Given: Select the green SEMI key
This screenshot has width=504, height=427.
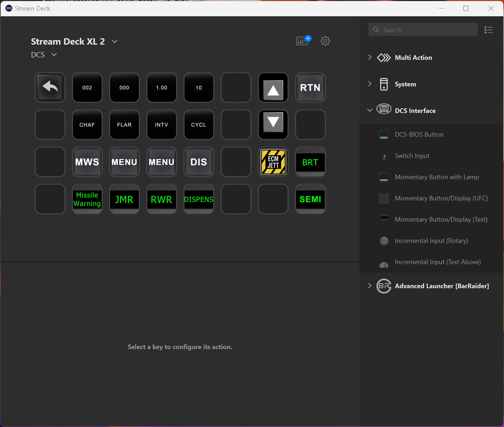Looking at the screenshot, I should tap(310, 199).
